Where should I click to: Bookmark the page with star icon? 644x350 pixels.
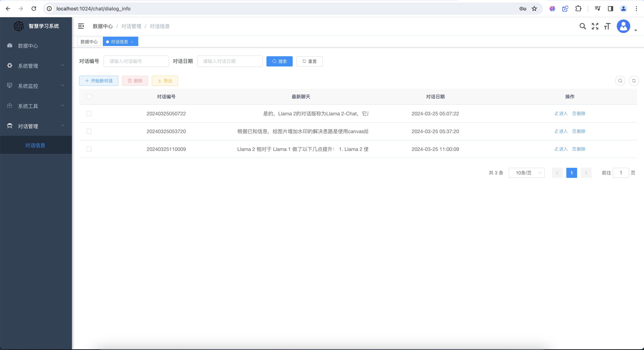coord(534,9)
